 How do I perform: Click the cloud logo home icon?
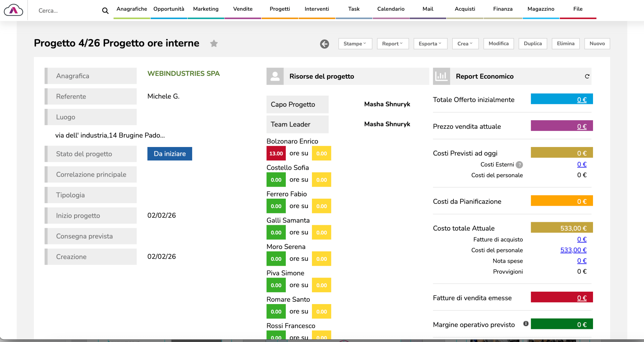pos(13,10)
